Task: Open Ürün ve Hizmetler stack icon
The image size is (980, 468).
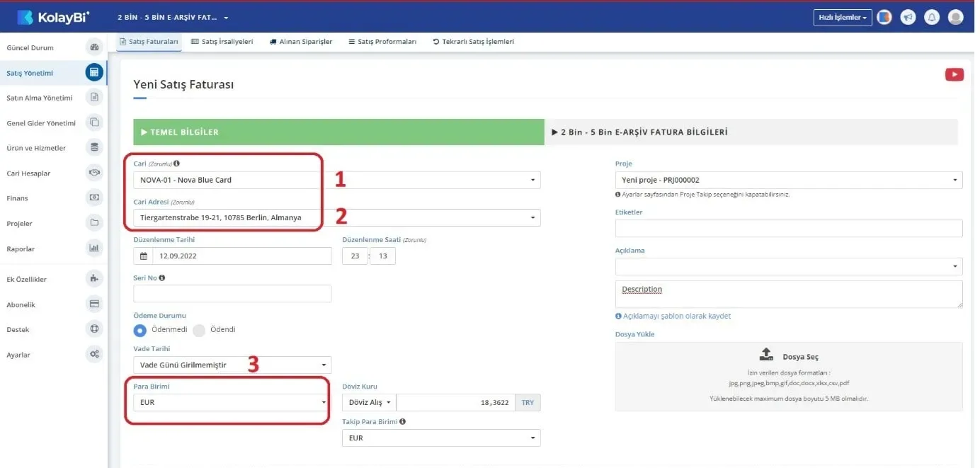Action: pyautogui.click(x=94, y=147)
